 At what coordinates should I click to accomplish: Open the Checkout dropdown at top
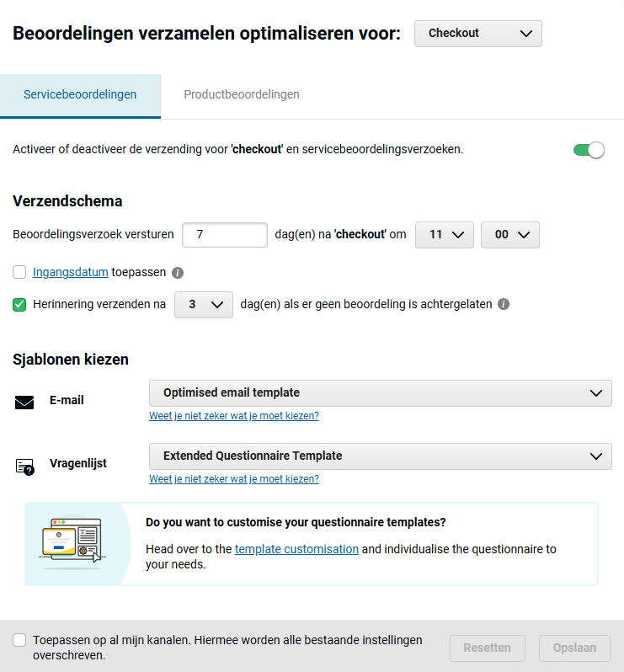click(x=477, y=34)
